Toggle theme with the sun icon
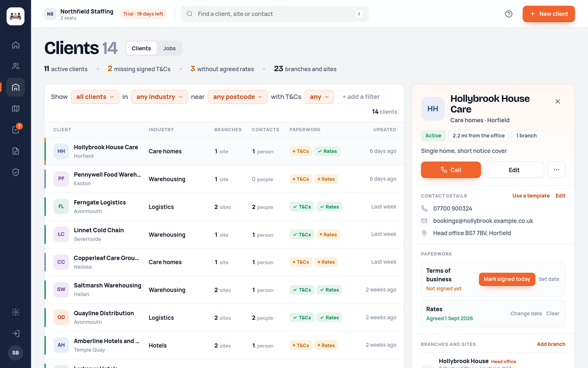The height and width of the screenshot is (368, 588). click(16, 312)
